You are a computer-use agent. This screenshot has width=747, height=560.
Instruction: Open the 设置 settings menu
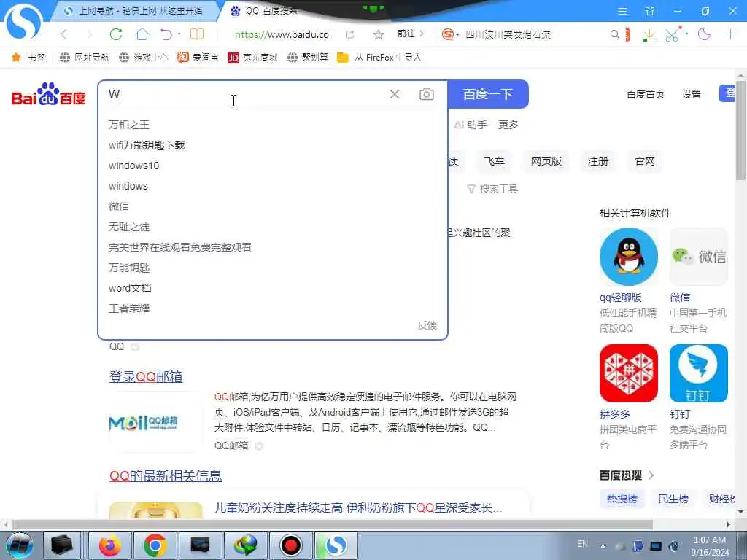(692, 94)
